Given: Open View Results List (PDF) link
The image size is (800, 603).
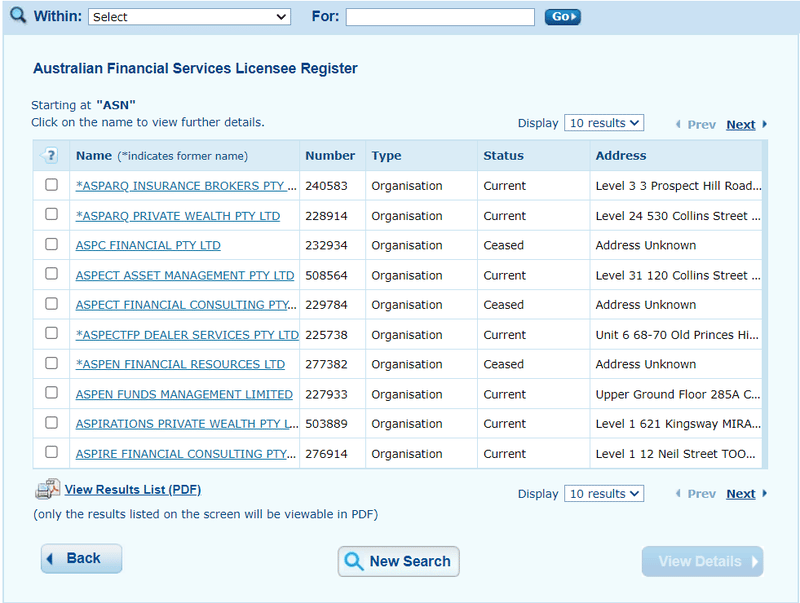Looking at the screenshot, I should point(133,490).
